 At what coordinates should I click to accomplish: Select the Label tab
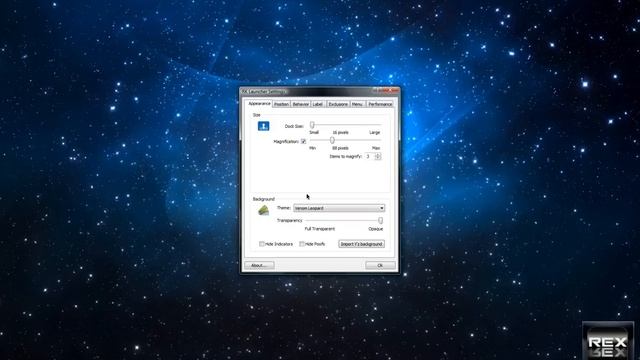tap(318, 104)
